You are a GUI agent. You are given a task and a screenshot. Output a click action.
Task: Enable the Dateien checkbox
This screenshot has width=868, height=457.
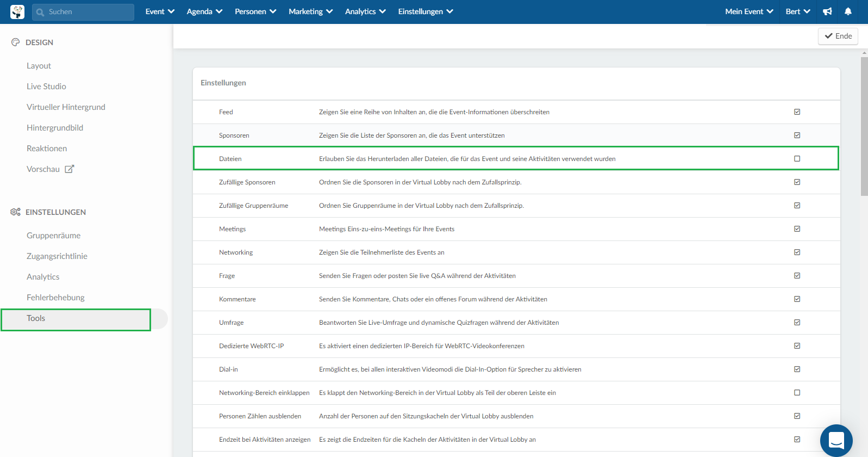click(797, 159)
